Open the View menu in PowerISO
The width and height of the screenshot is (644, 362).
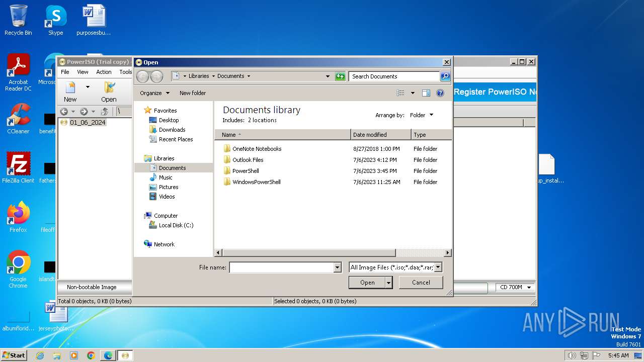83,72
